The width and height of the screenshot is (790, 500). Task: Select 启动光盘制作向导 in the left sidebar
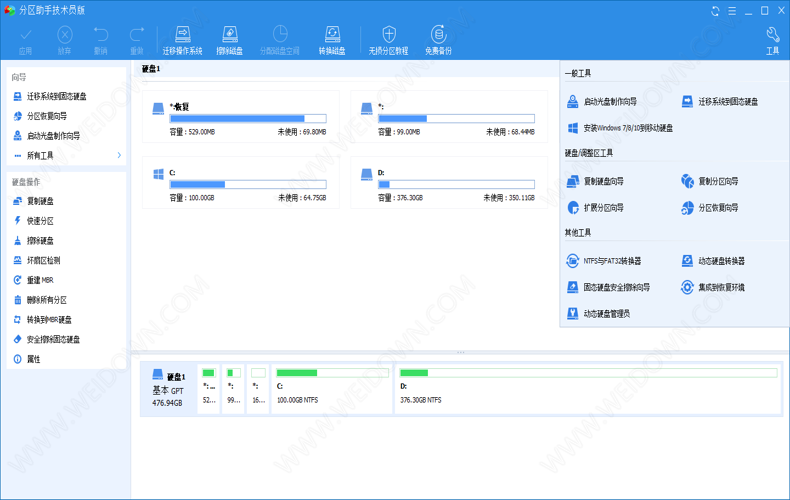(x=46, y=136)
